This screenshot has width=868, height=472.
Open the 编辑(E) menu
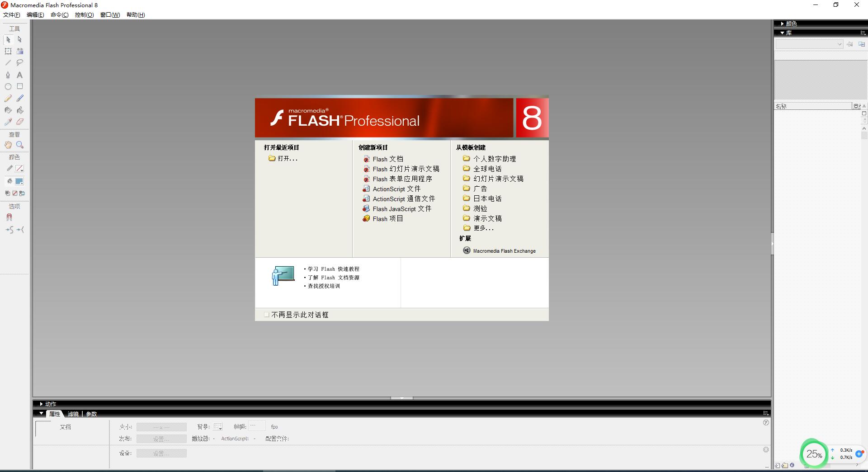[x=35, y=15]
